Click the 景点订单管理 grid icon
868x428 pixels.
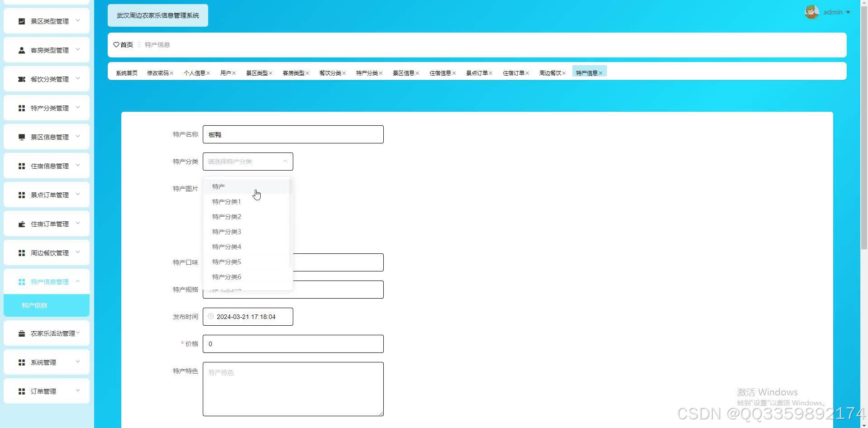point(21,195)
